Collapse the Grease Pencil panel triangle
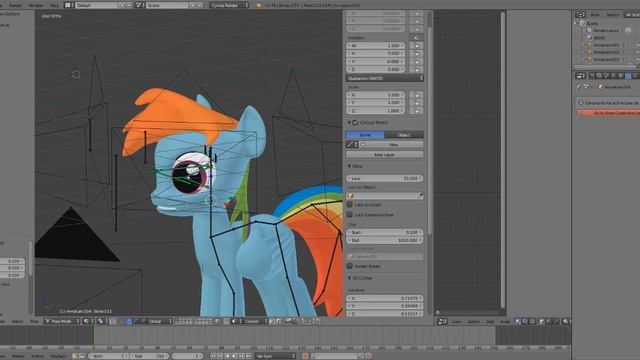This screenshot has height=360, width=640. [x=349, y=122]
